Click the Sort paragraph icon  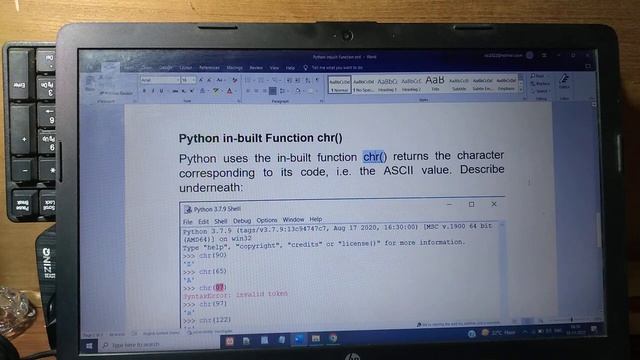click(x=308, y=80)
